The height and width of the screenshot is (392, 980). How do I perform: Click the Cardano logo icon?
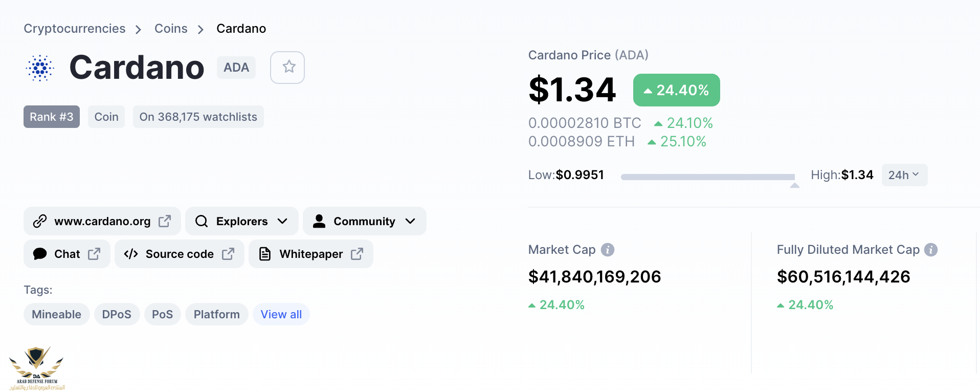(x=40, y=68)
